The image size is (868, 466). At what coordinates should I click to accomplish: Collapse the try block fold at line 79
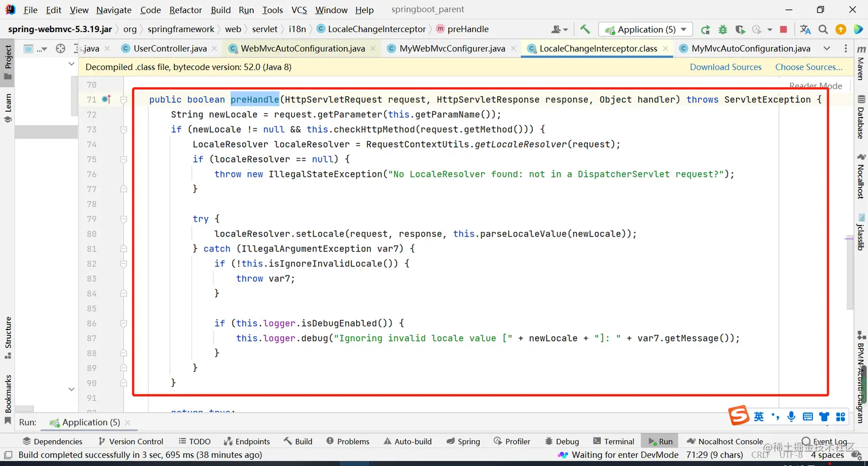(x=123, y=219)
